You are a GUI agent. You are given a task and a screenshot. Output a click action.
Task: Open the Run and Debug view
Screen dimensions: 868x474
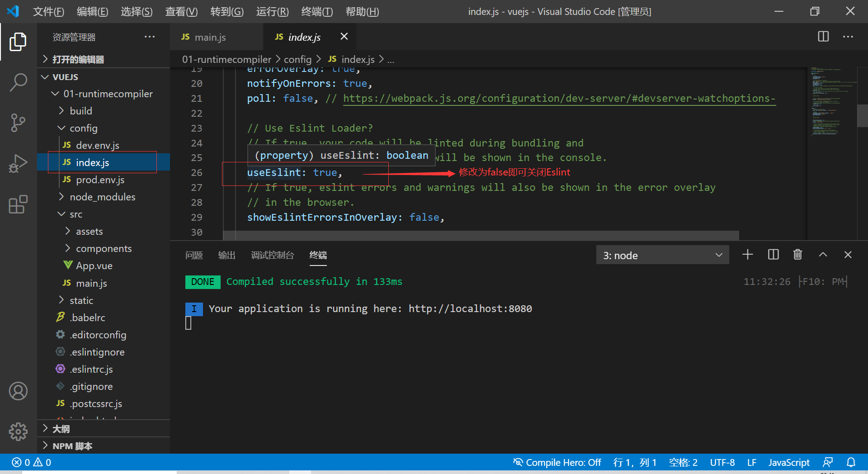point(18,163)
